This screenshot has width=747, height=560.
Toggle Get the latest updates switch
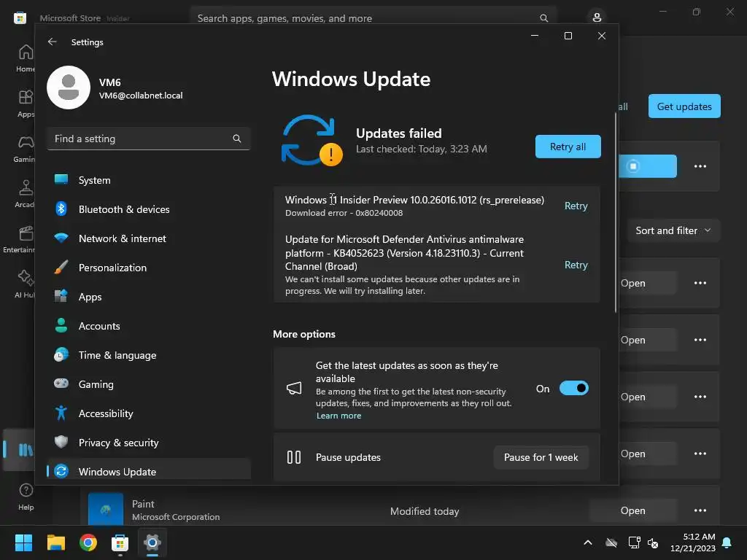[573, 388]
